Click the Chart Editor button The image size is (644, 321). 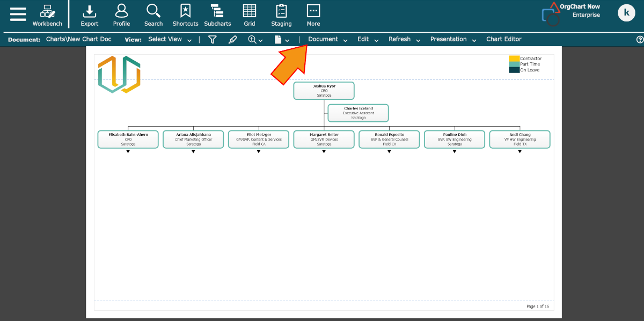point(503,39)
